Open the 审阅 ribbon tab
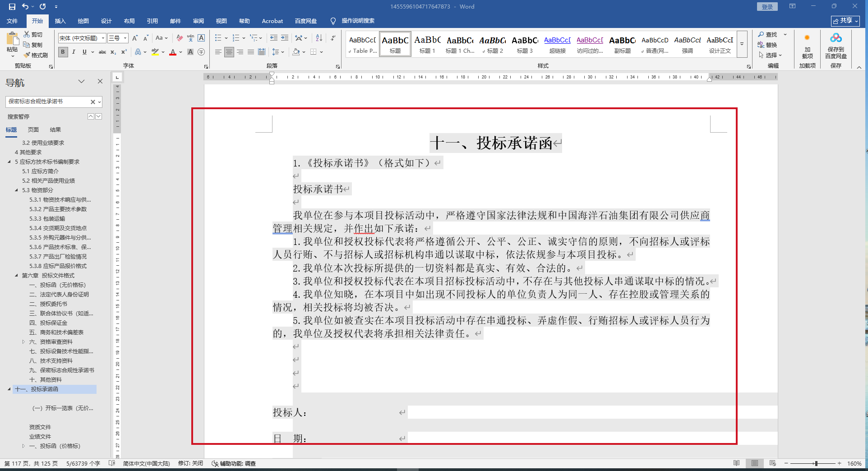The height and width of the screenshot is (471, 868). pos(198,21)
